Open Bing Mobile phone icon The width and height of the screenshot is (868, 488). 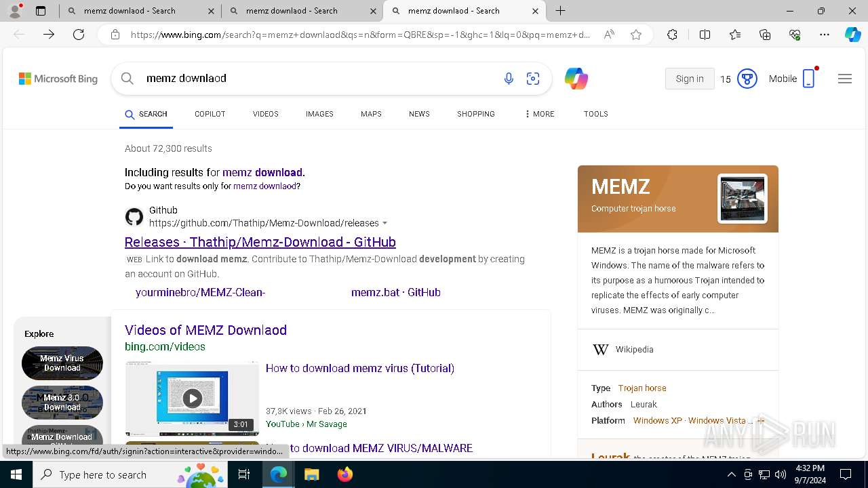click(808, 79)
